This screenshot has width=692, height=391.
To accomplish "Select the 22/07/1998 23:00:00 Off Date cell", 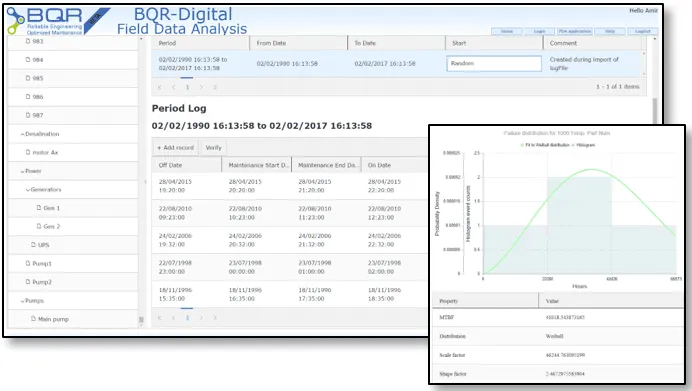I will pos(187,267).
